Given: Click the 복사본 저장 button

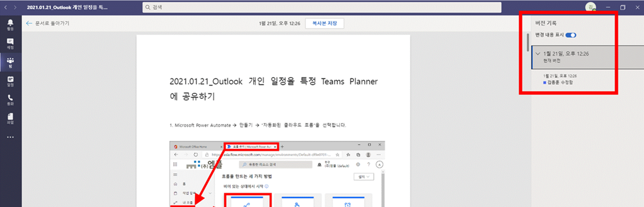Looking at the screenshot, I should pos(325,23).
